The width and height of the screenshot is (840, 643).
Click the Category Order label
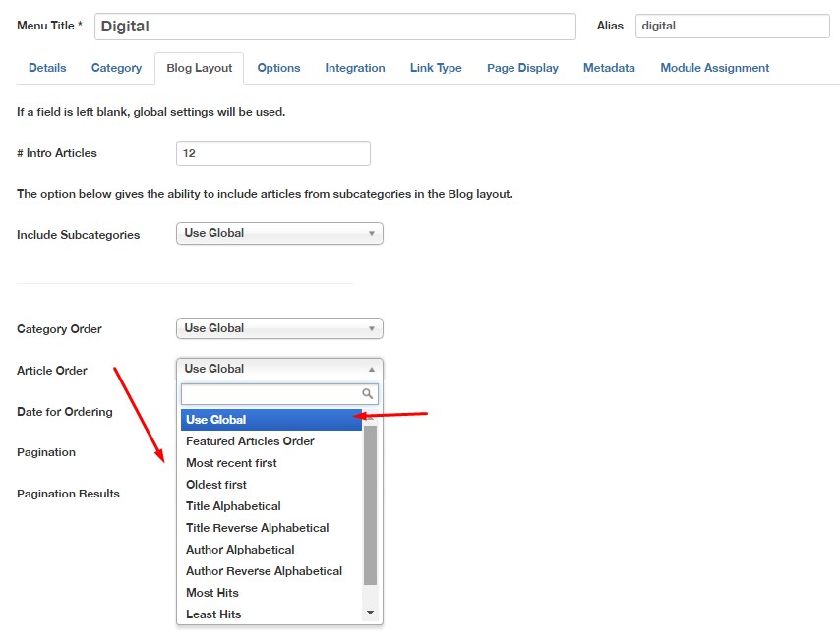(x=59, y=329)
